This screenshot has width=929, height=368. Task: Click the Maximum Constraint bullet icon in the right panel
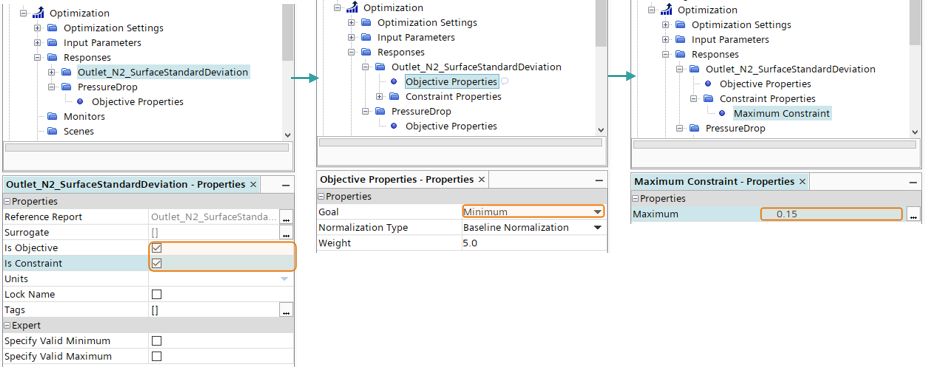click(722, 113)
